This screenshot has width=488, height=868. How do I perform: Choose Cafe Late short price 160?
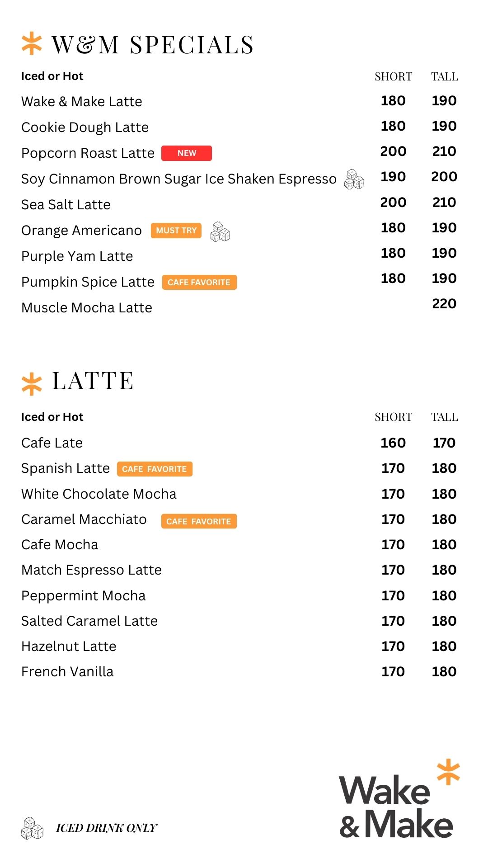coord(393,443)
